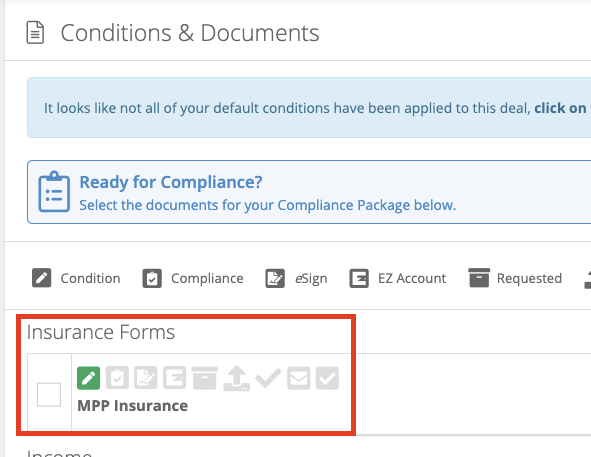This screenshot has height=457, width=591.
Task: Click the greyed EZ Account icon on MPP Insurance
Action: coord(175,378)
